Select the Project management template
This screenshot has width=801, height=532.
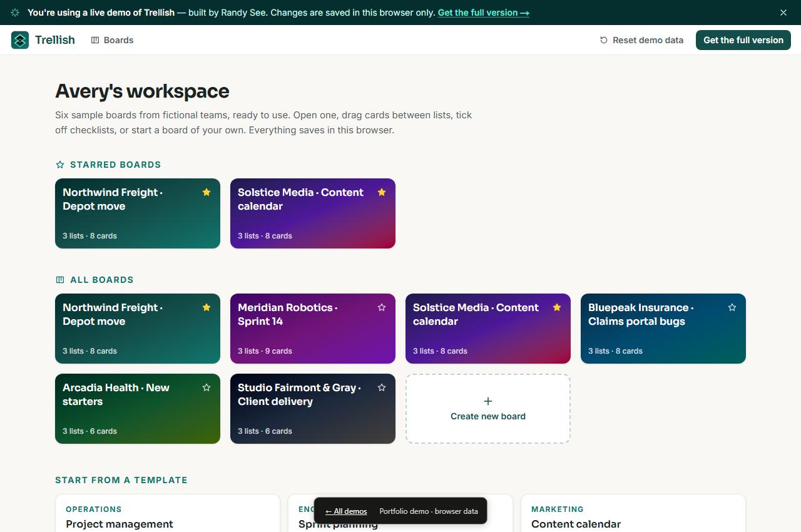(x=168, y=513)
